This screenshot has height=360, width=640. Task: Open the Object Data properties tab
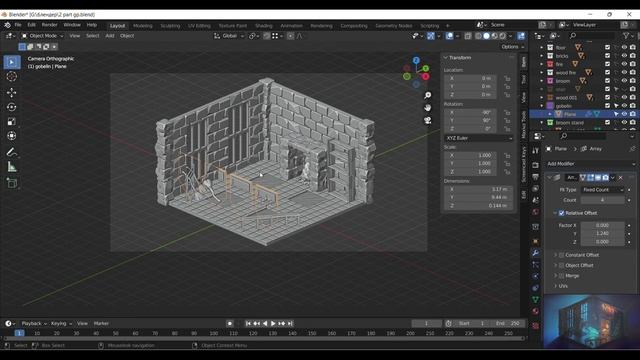[x=536, y=300]
